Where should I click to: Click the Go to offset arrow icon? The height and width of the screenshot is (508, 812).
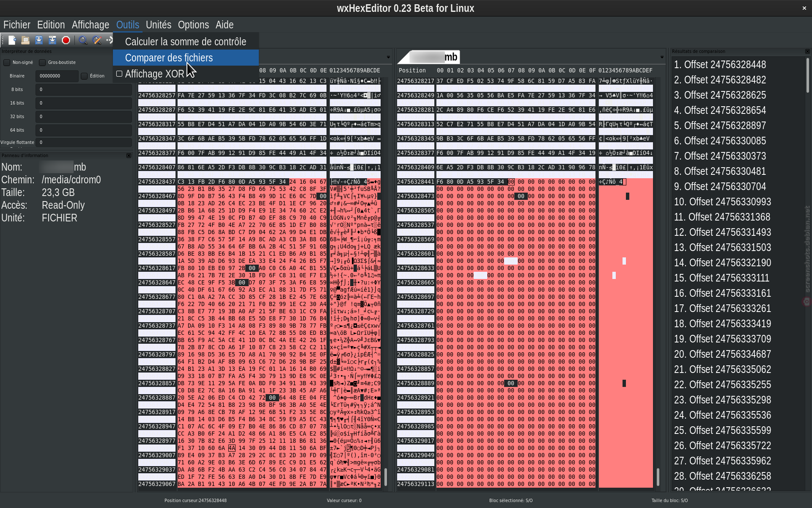tap(109, 40)
